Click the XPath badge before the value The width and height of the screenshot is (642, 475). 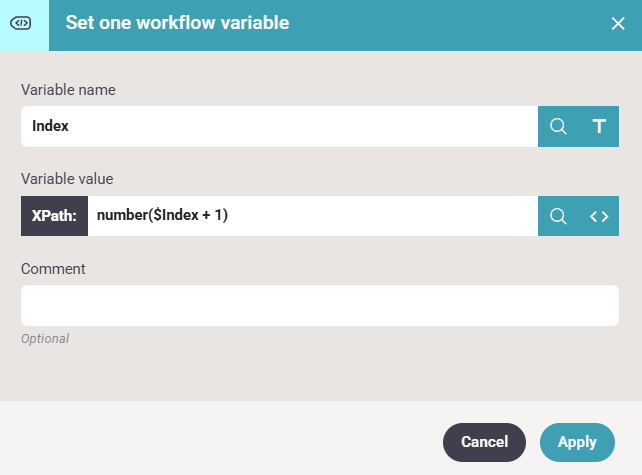click(54, 216)
